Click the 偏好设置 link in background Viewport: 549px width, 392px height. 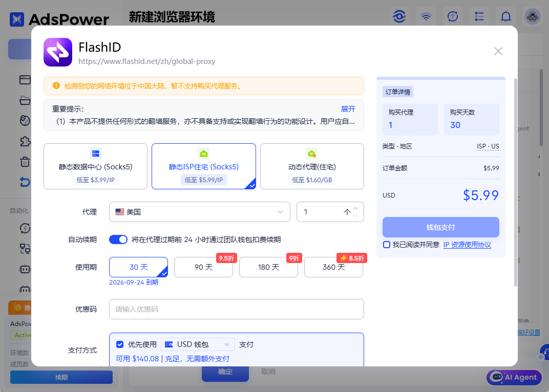(529, 333)
